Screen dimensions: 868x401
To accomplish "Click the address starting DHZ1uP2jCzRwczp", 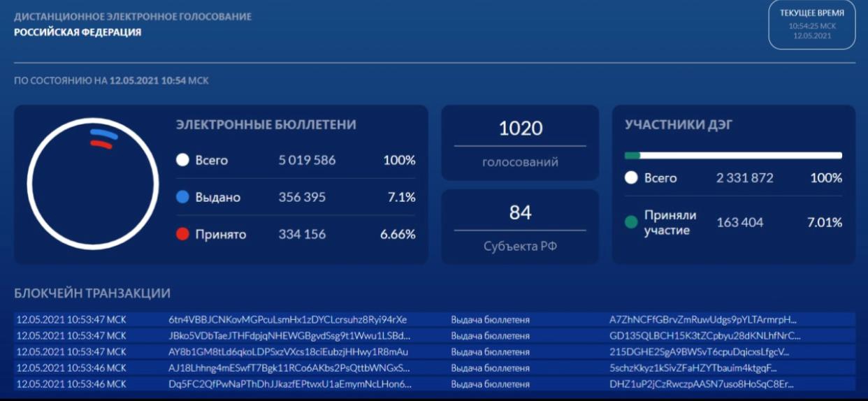I will tap(701, 384).
